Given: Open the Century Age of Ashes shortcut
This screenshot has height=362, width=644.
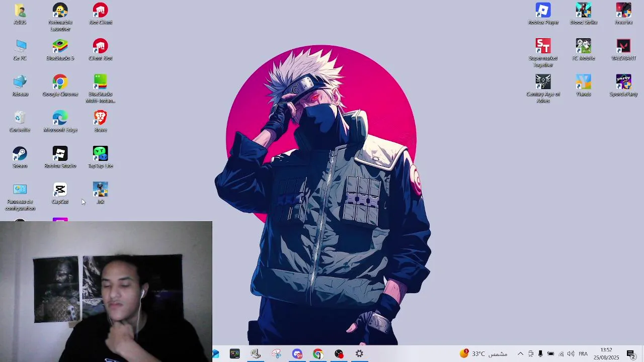Looking at the screenshot, I should point(543,89).
